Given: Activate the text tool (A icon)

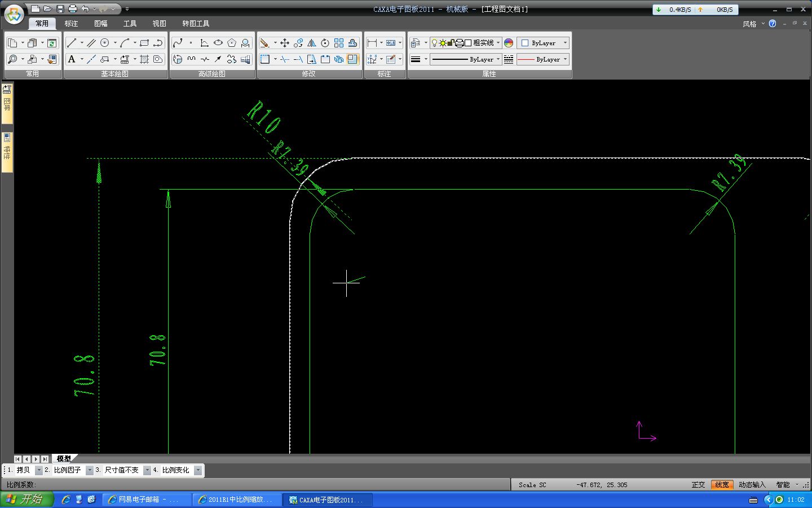Looking at the screenshot, I should 72,59.
